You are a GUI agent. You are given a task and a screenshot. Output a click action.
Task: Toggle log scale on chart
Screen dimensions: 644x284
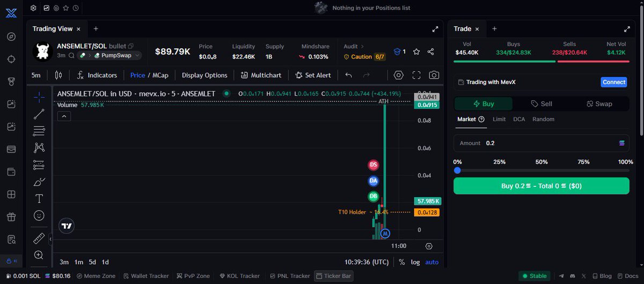coord(415,262)
